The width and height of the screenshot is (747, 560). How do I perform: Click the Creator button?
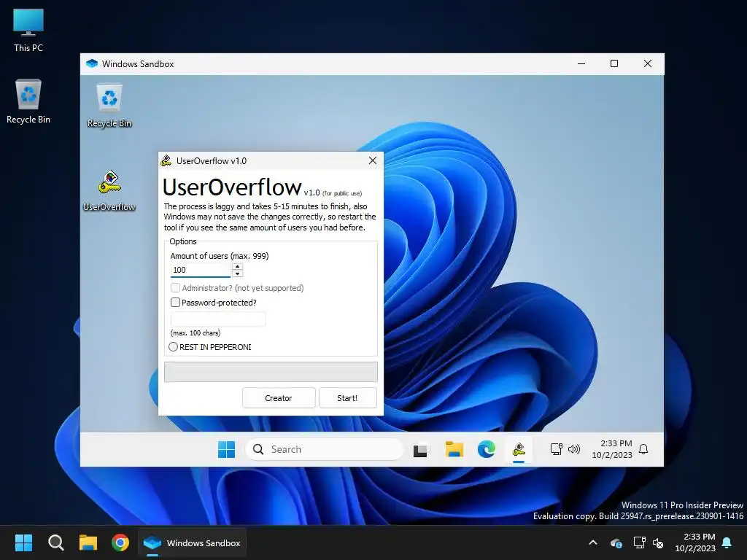pyautogui.click(x=279, y=398)
